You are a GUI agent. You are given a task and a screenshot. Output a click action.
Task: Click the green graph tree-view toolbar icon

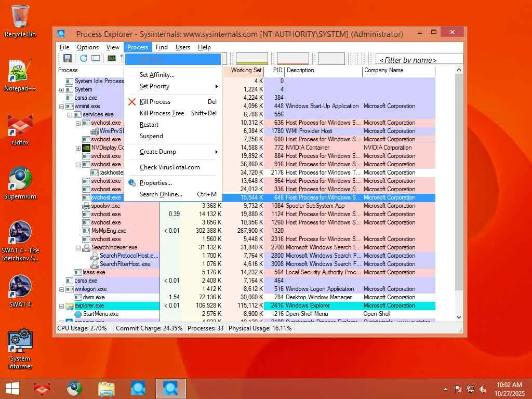[112, 58]
